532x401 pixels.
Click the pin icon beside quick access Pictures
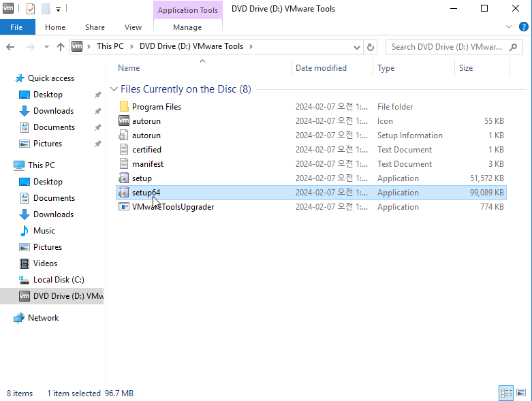coord(97,144)
